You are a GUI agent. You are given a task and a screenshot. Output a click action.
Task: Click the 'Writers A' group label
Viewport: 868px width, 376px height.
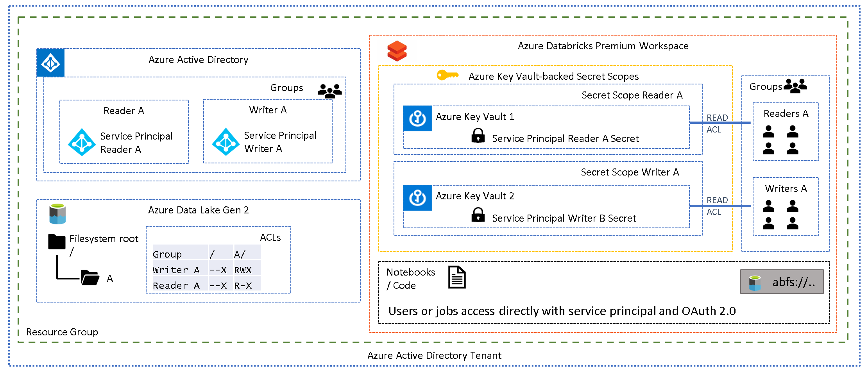click(x=786, y=188)
